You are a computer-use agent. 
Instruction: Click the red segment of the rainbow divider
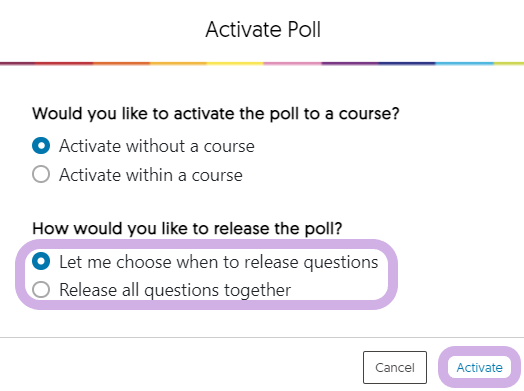click(x=64, y=63)
